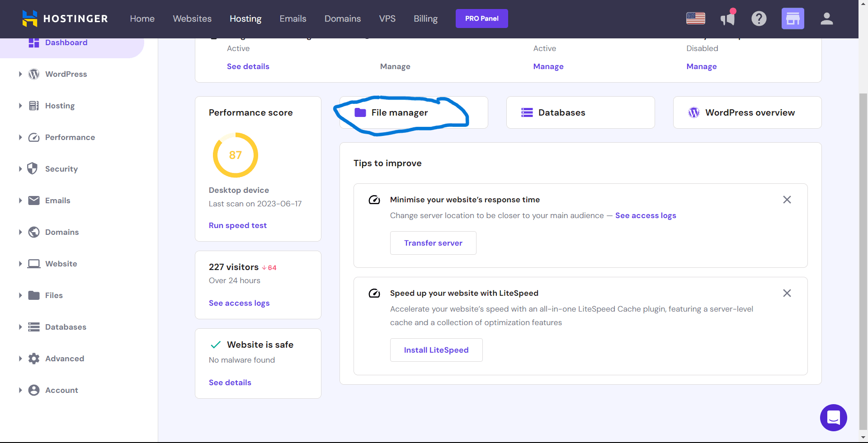868x443 pixels.
Task: Dismiss the response time tip
Action: pyautogui.click(x=787, y=200)
